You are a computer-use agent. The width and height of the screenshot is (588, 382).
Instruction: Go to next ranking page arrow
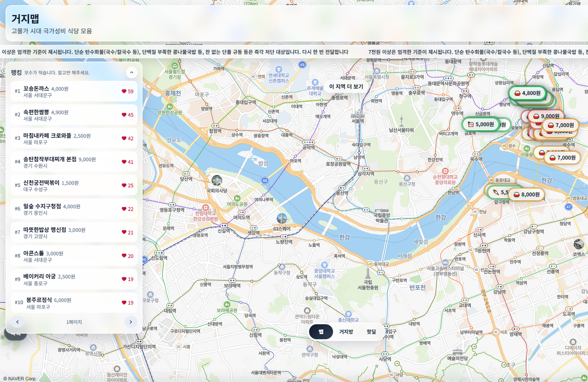tap(131, 322)
